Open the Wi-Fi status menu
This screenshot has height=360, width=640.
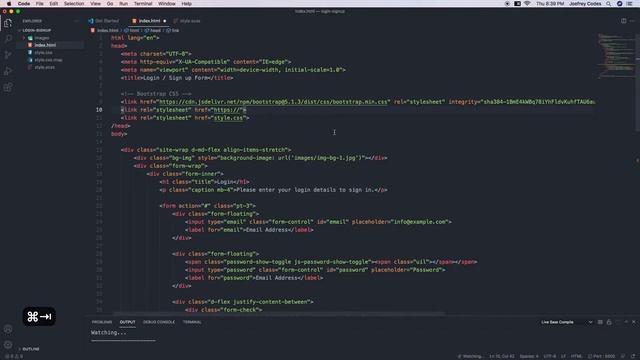[x=527, y=4]
